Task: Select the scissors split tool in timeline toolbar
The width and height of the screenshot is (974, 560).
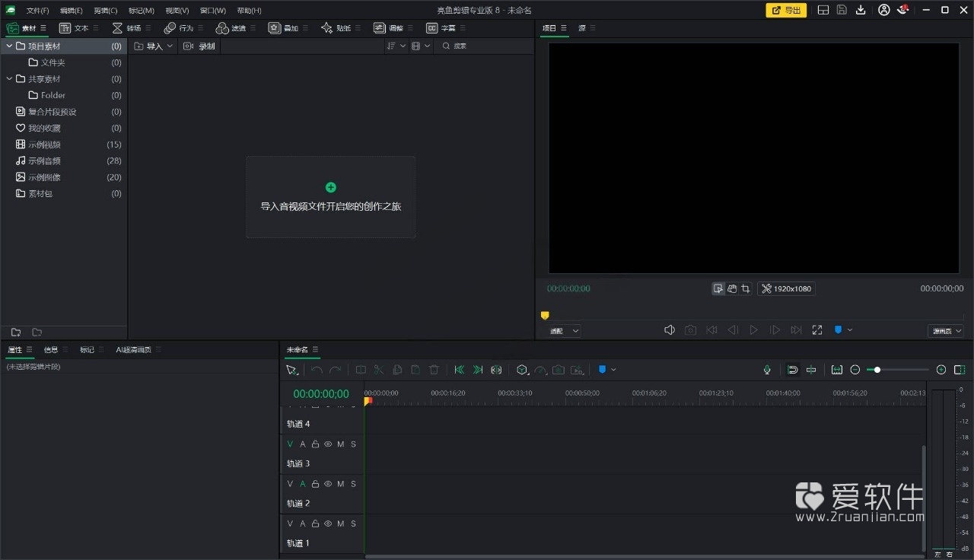Action: pyautogui.click(x=379, y=370)
